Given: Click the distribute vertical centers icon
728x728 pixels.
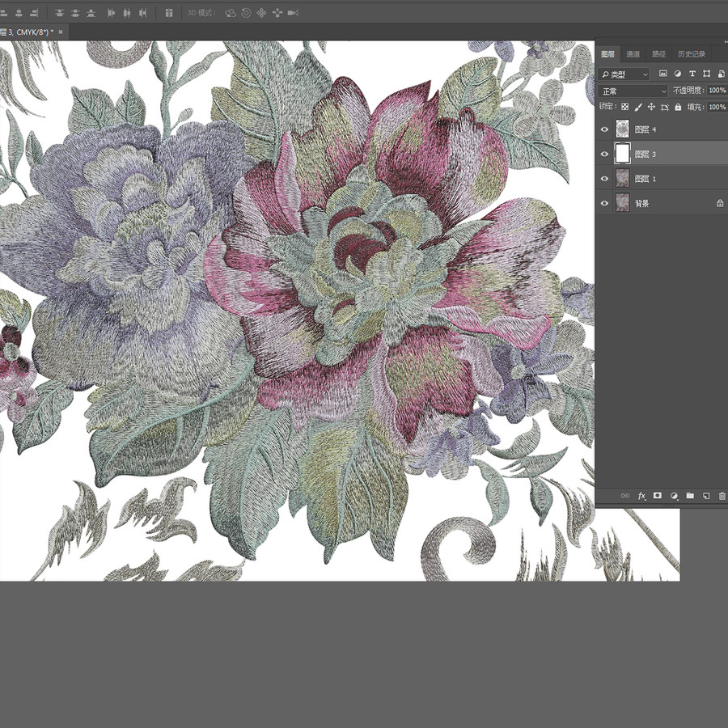Looking at the screenshot, I should 75,13.
